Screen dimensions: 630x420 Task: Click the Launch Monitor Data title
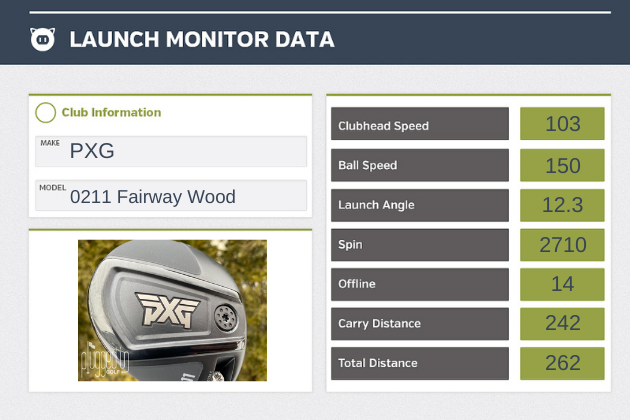pyautogui.click(x=201, y=40)
